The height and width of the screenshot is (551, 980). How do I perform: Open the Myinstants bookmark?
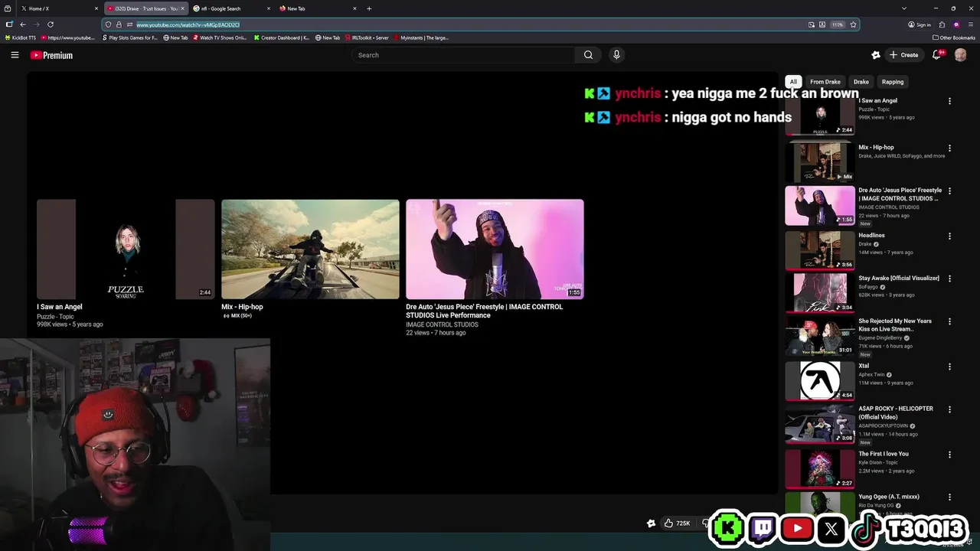422,37
